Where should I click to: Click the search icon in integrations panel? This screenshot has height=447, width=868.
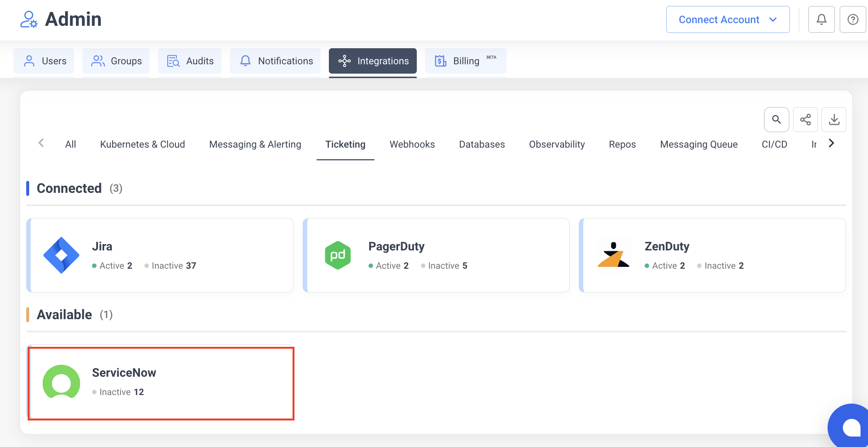[x=776, y=120]
